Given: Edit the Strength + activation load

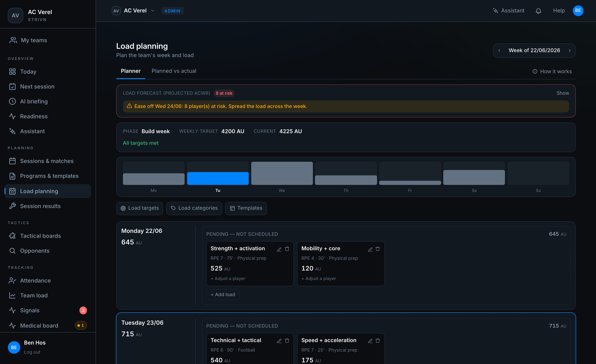Looking at the screenshot, I should tap(279, 249).
